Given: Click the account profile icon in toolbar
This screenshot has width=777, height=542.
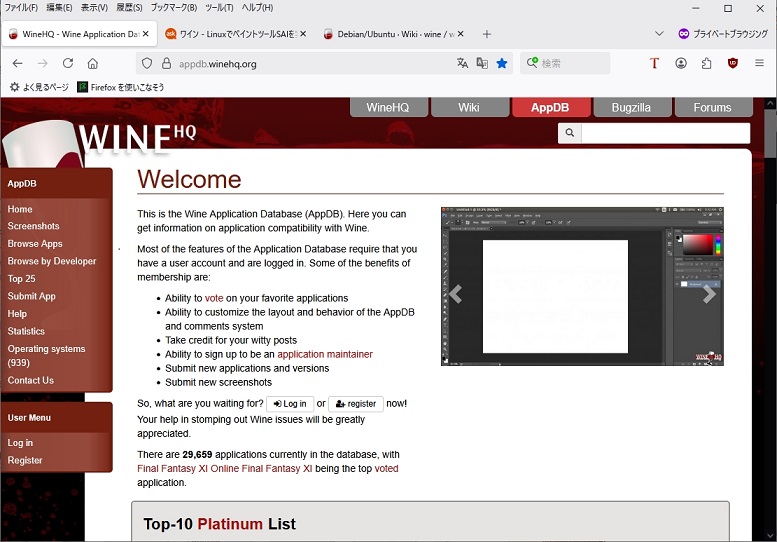Looking at the screenshot, I should [681, 63].
